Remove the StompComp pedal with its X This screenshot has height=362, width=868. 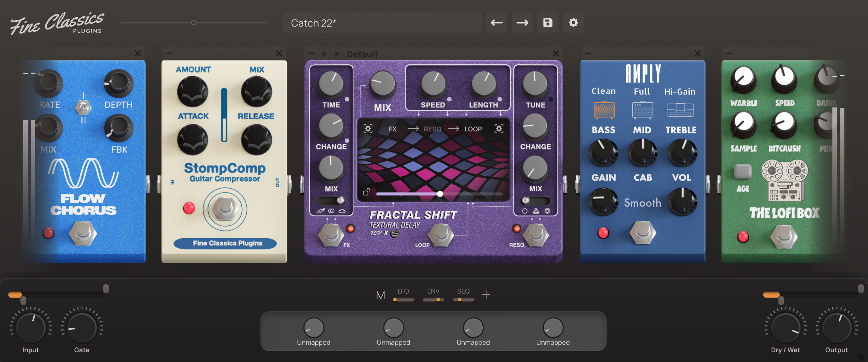[279, 54]
